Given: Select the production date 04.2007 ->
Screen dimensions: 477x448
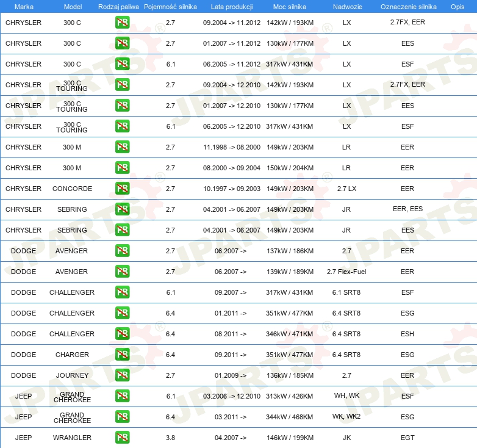Looking at the screenshot, I should [231, 438].
